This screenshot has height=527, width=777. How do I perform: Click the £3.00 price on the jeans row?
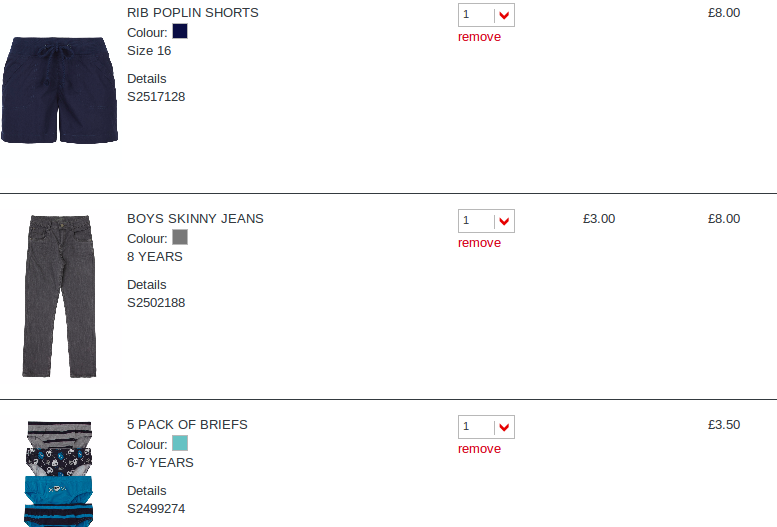point(599,219)
